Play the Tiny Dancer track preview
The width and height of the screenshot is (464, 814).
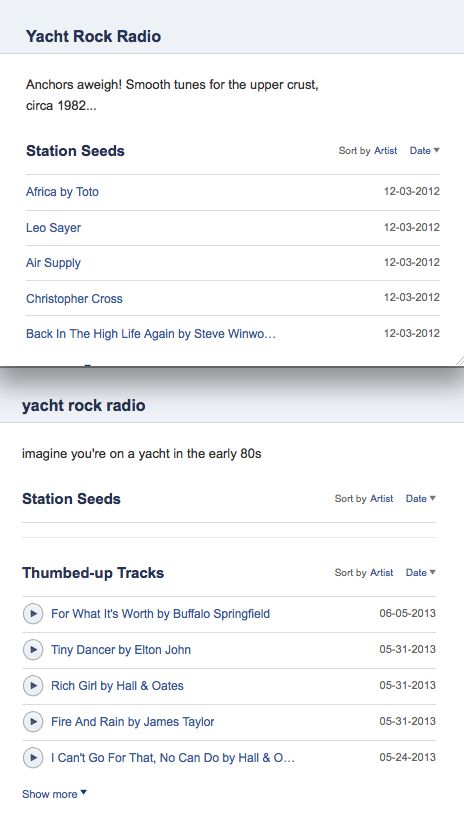(33, 649)
